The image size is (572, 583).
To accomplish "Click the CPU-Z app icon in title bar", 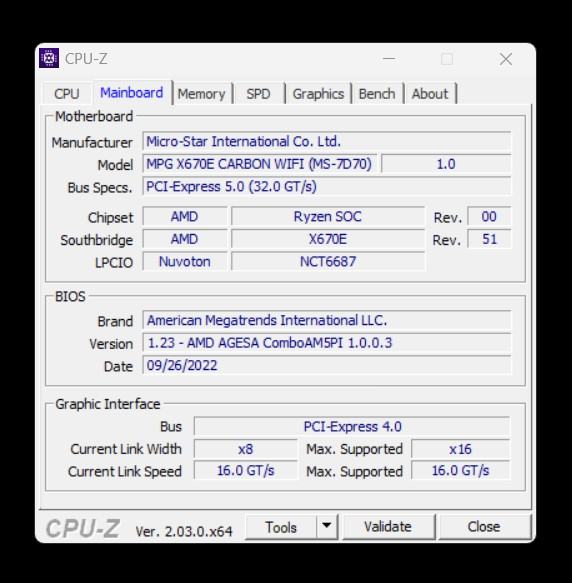I will 49,58.
